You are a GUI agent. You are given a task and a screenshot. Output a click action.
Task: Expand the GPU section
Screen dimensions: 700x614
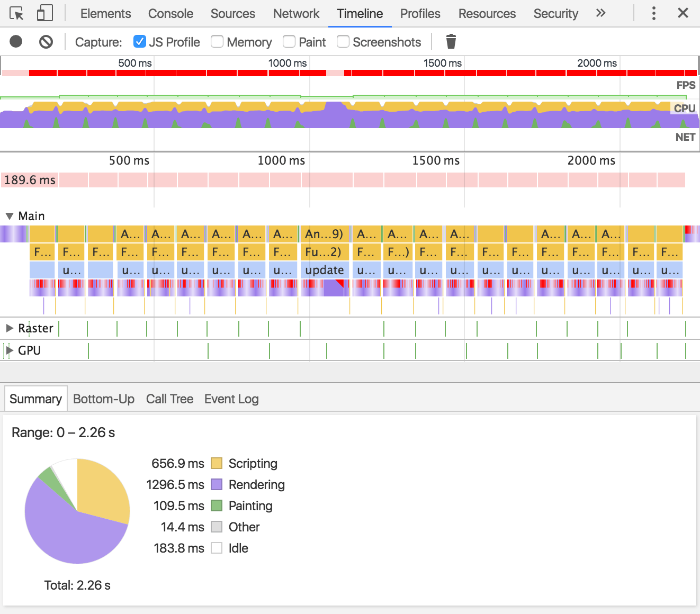[10, 350]
